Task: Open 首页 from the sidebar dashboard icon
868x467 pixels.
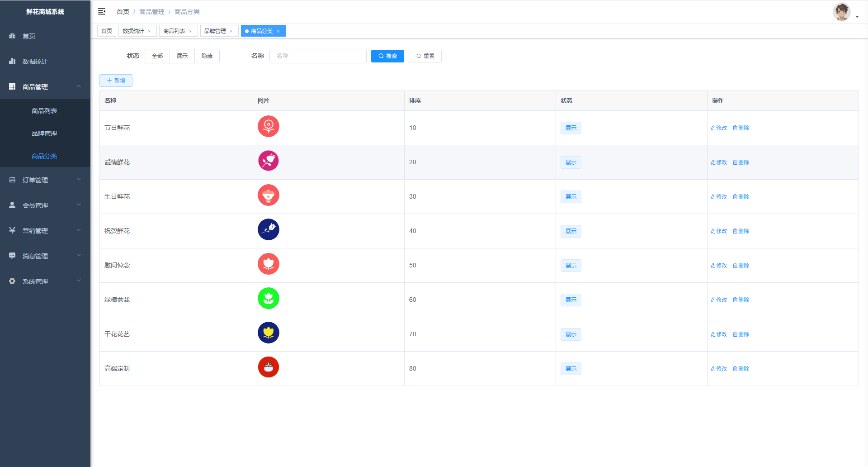Action: pos(13,36)
